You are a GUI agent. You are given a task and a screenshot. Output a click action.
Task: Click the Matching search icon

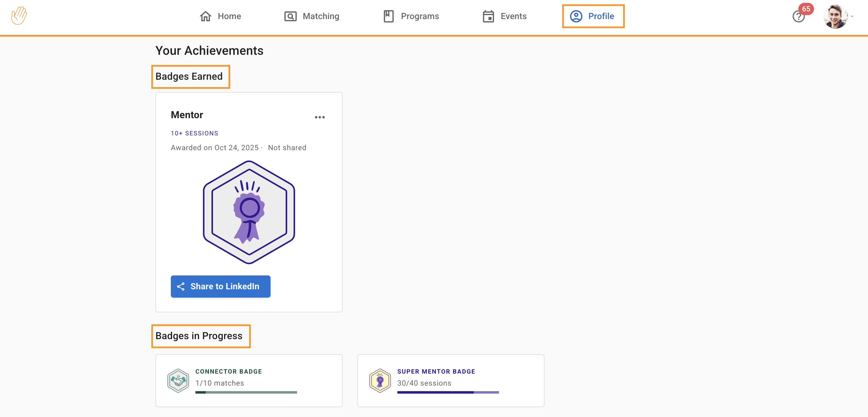click(x=290, y=16)
